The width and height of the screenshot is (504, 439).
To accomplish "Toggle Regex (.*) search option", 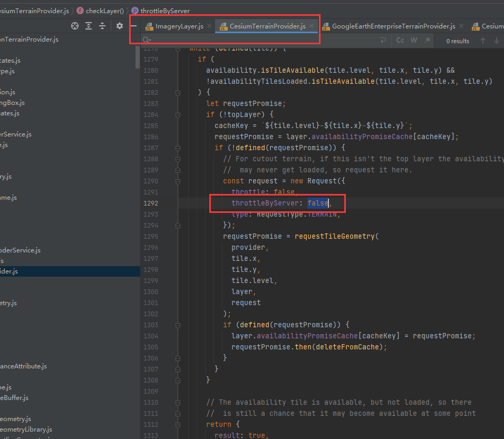I will pyautogui.click(x=427, y=41).
